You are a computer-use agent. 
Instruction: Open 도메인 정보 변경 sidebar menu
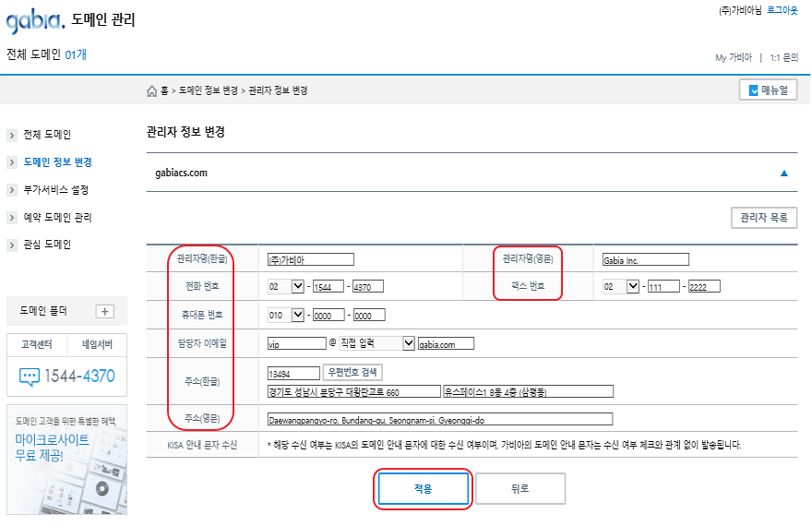(58, 162)
